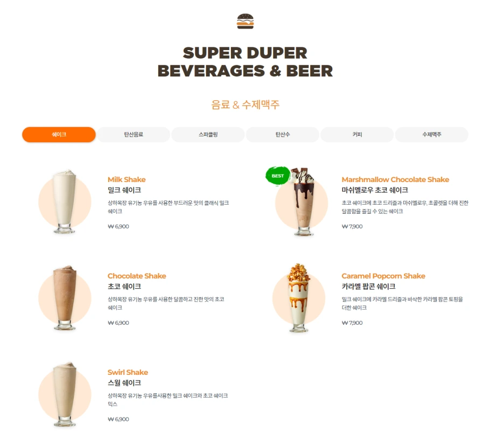Image resolution: width=504 pixels, height=446 pixels.
Task: Click the Milk Shake product image
Action: (x=65, y=201)
